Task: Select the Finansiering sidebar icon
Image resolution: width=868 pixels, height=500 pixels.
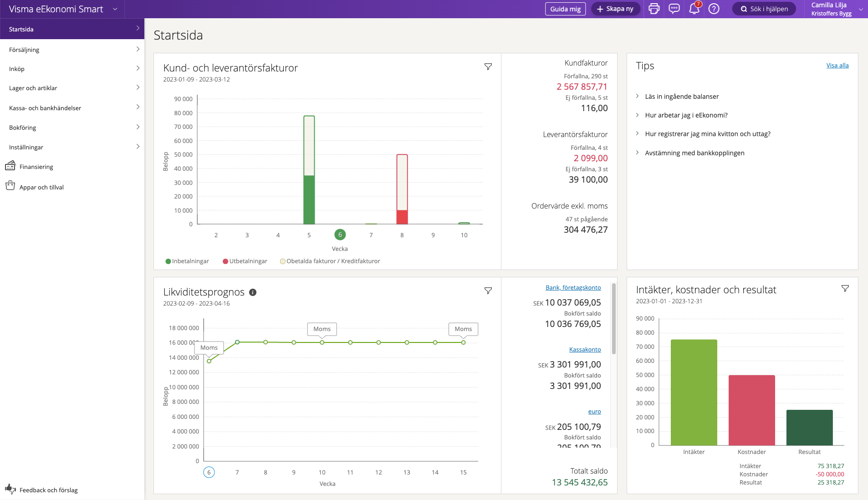Action: (10, 166)
